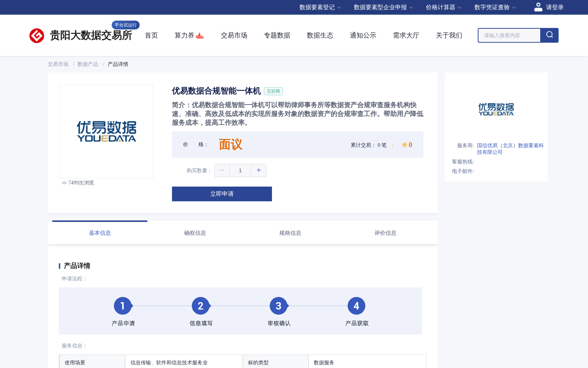Open 需求大厅 navigation item
The height and width of the screenshot is (368, 588).
pos(406,35)
